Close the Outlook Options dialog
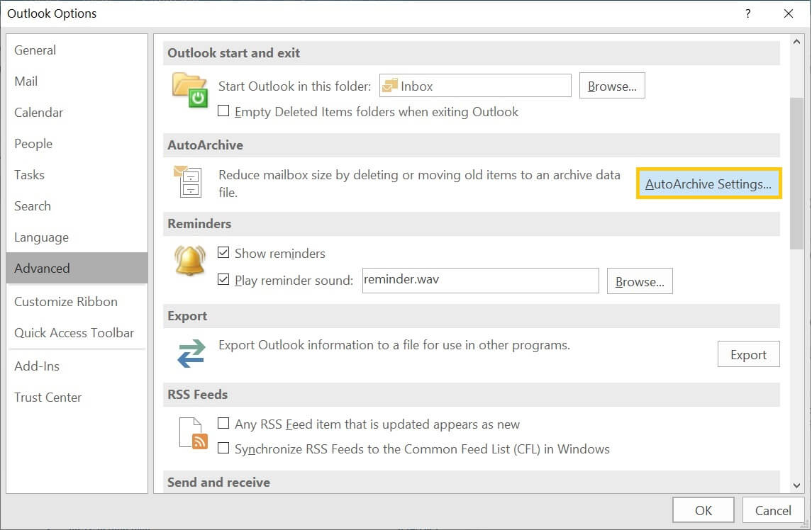 [x=788, y=13]
